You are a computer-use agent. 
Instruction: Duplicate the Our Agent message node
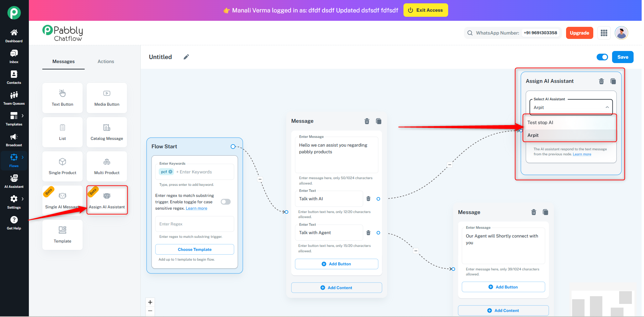tap(545, 212)
